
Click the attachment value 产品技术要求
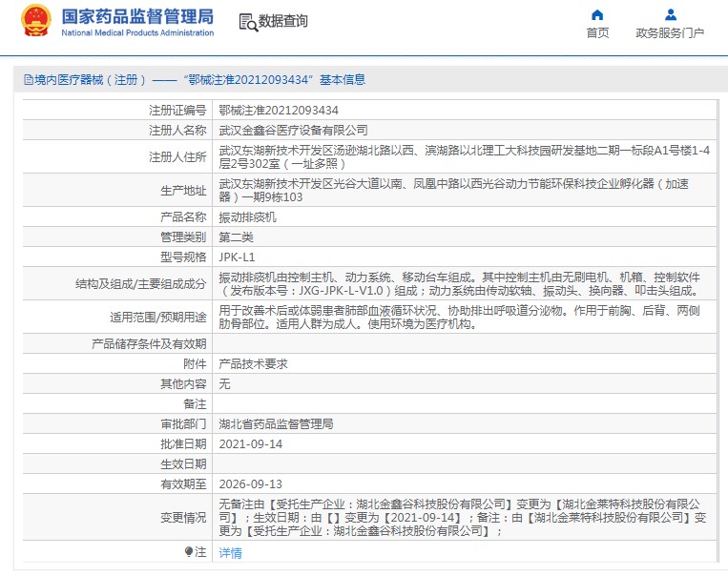pyautogui.click(x=254, y=363)
